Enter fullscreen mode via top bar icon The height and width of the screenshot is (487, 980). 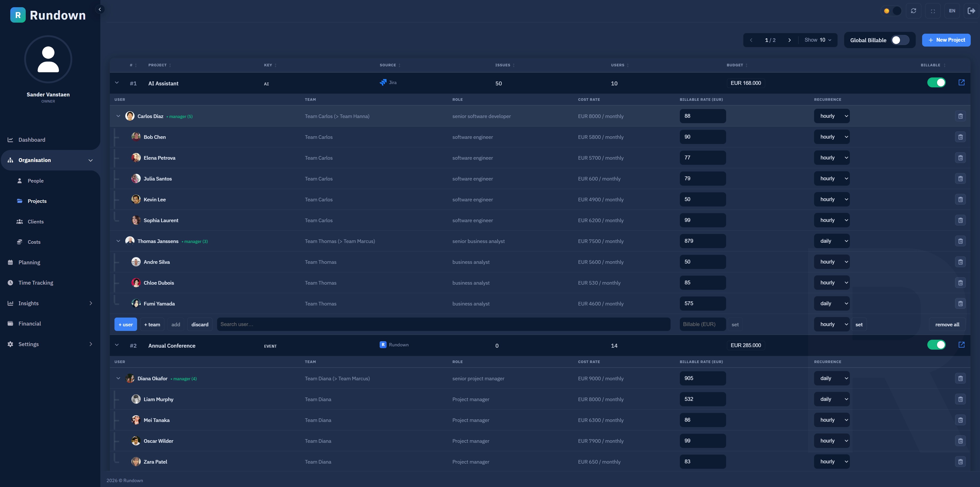point(933,11)
